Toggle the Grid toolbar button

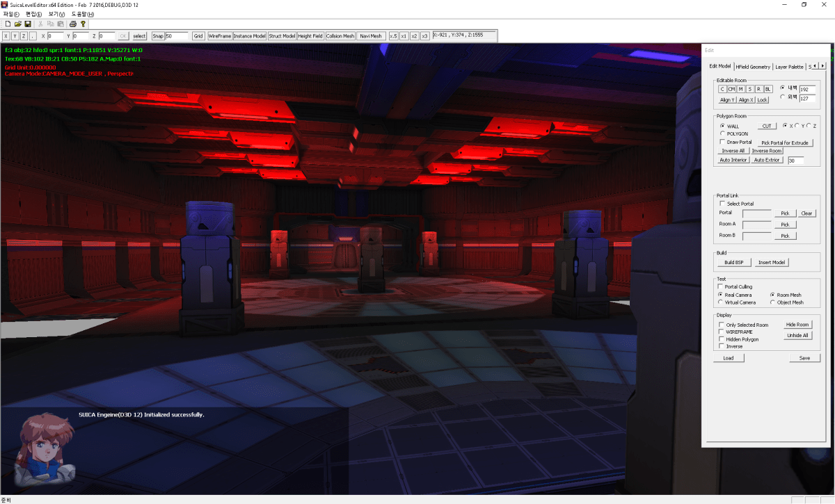[199, 35]
